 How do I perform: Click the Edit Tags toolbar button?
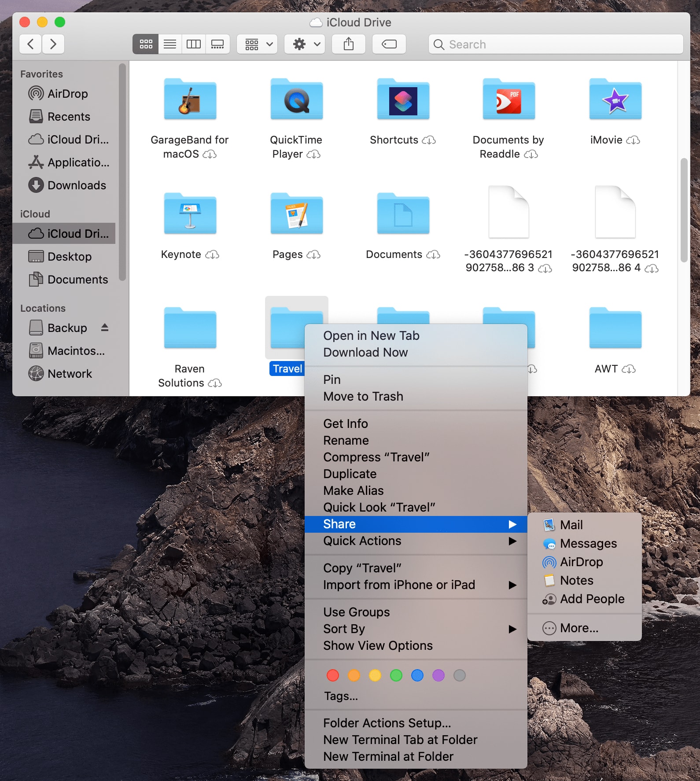coord(389,44)
